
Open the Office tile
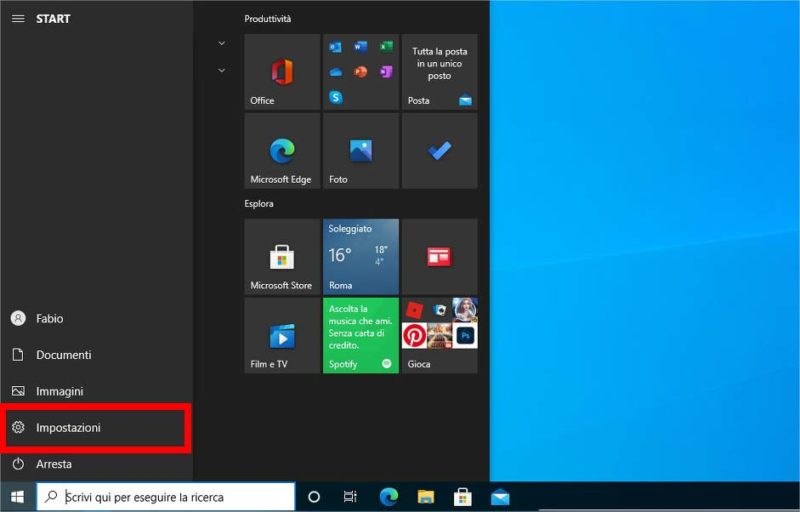(282, 72)
